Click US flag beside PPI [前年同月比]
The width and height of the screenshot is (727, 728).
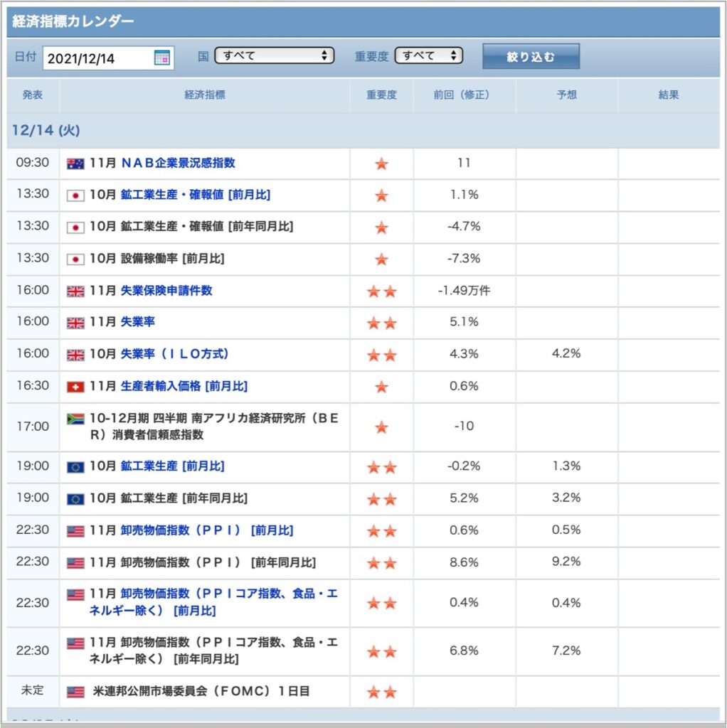(75, 563)
